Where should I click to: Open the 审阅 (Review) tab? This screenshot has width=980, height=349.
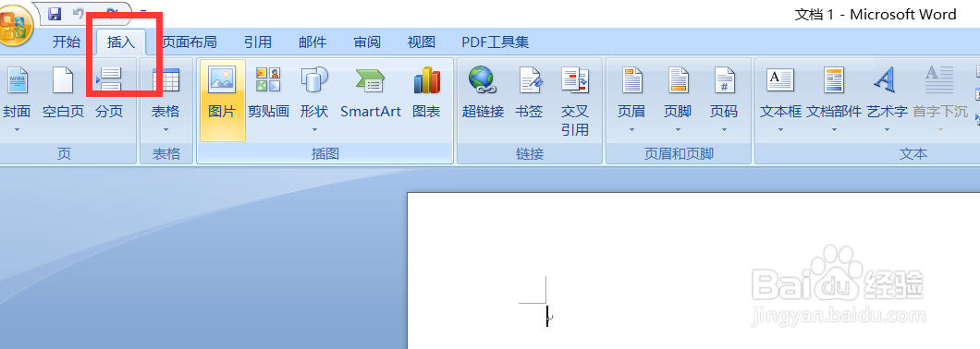click(x=367, y=42)
